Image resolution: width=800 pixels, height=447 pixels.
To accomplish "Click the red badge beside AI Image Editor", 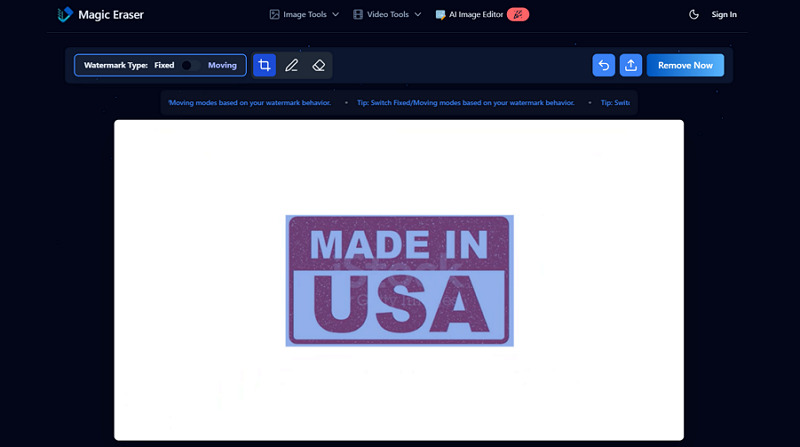I will 518,14.
